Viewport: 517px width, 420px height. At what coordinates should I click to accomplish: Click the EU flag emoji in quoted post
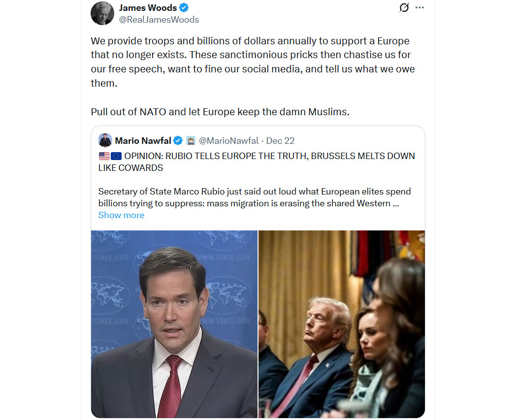(x=116, y=156)
